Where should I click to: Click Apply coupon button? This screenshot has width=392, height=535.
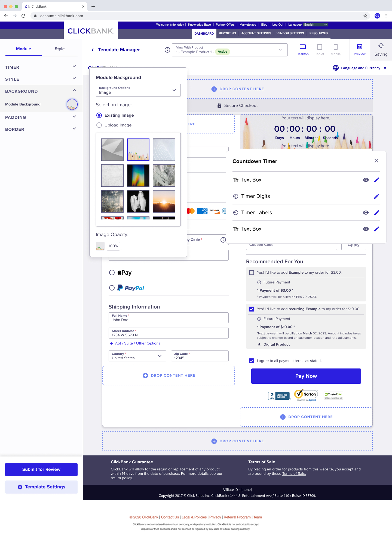(x=354, y=245)
